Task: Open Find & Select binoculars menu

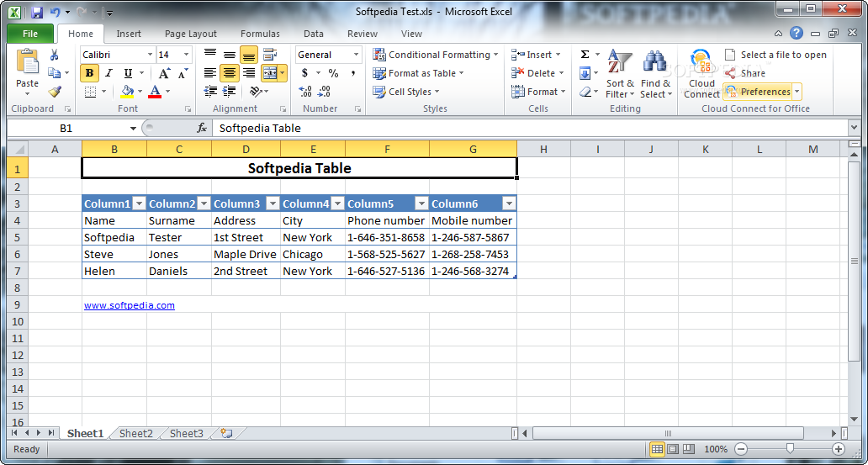Action: (x=655, y=74)
